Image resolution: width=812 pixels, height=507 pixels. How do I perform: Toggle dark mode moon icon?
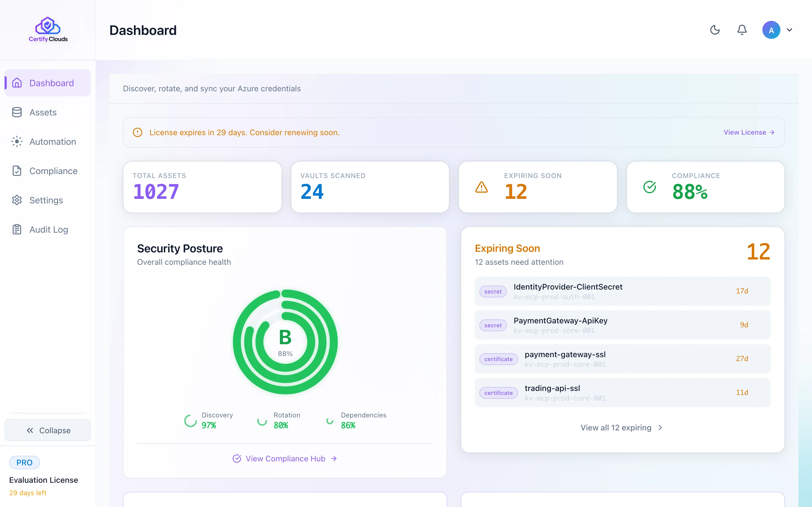point(715,30)
